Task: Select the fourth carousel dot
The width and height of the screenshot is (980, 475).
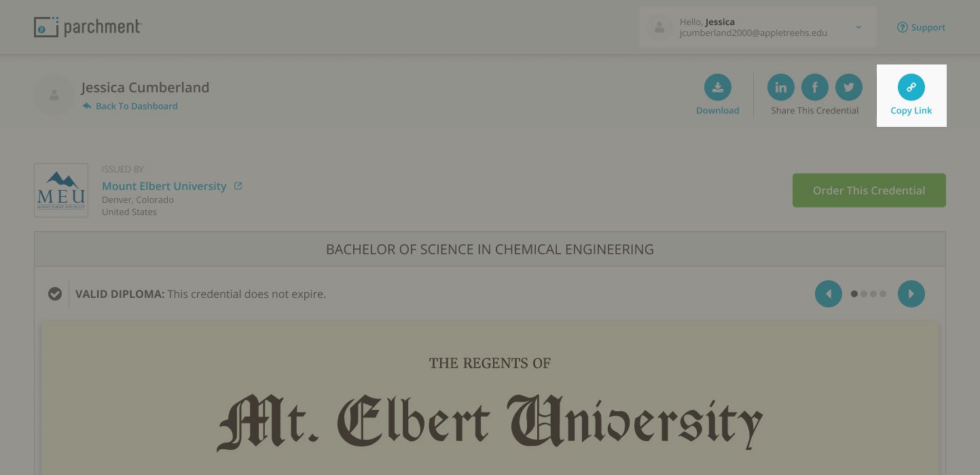Action: coord(883,294)
